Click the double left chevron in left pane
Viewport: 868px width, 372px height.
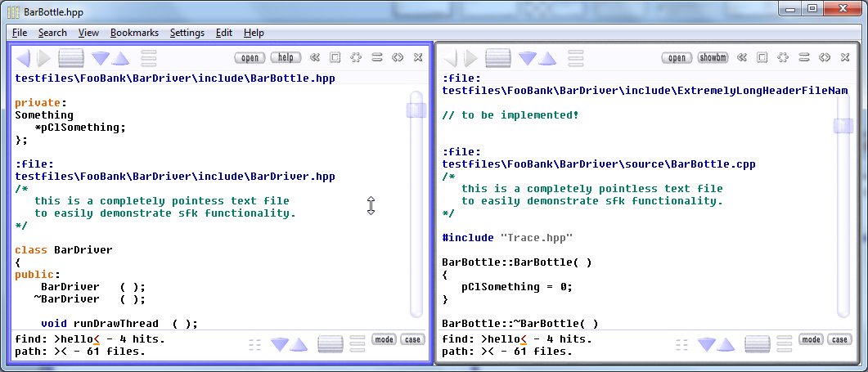315,57
